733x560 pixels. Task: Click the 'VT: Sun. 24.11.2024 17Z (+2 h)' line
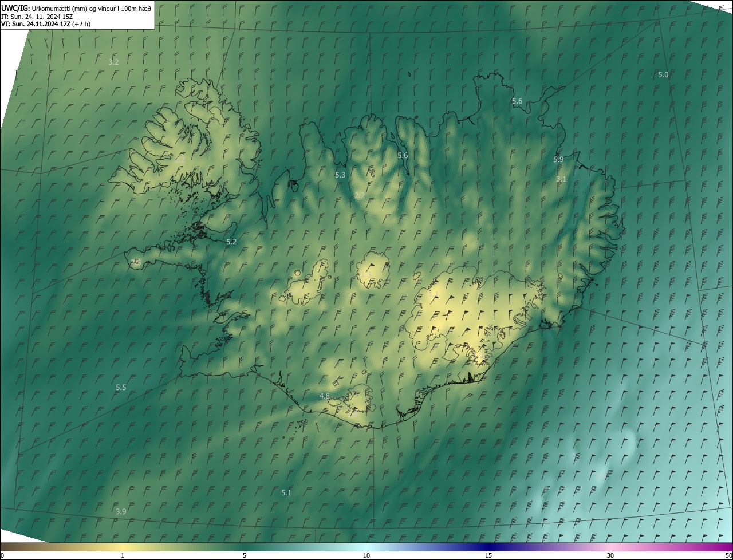point(46,24)
